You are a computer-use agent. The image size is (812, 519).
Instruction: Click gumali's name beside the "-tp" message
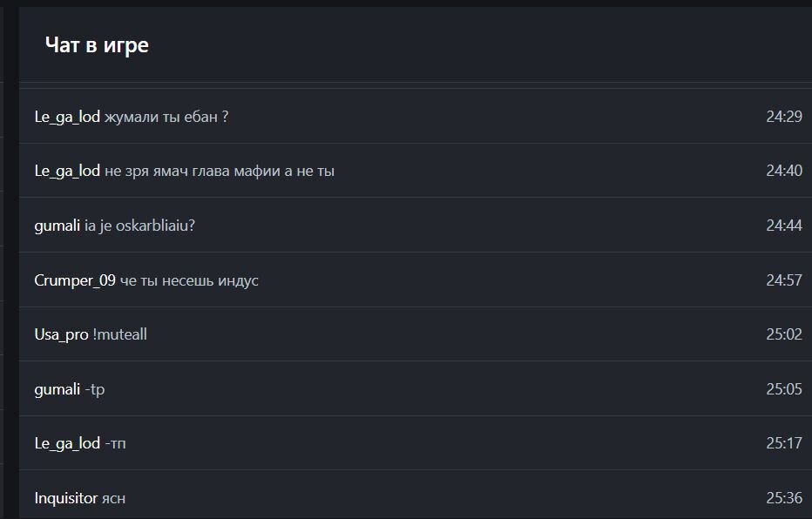58,389
